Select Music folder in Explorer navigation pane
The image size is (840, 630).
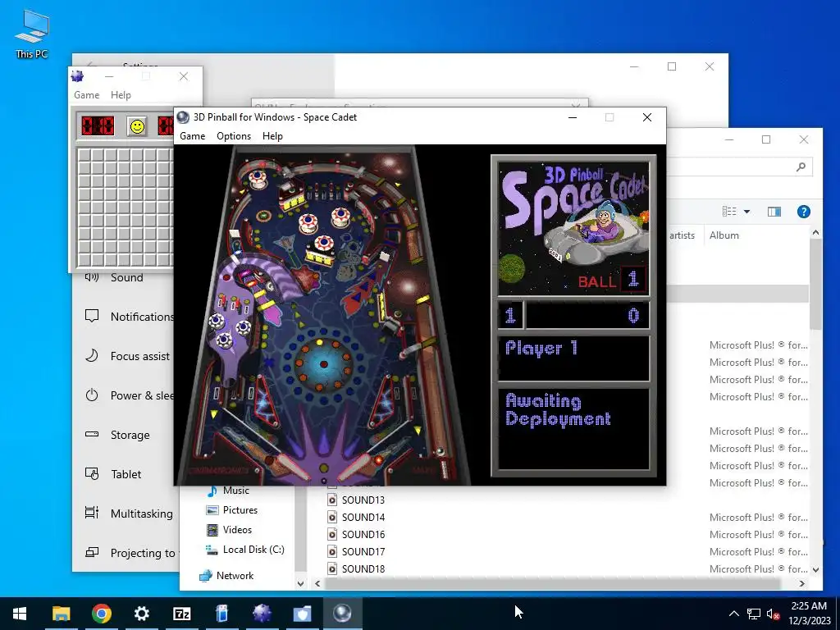point(229,491)
